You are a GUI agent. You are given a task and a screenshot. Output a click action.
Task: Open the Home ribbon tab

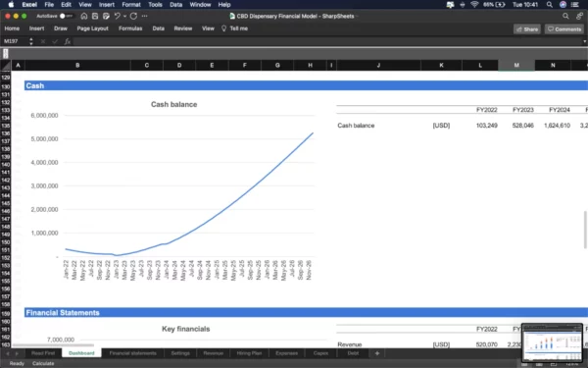[x=12, y=28]
